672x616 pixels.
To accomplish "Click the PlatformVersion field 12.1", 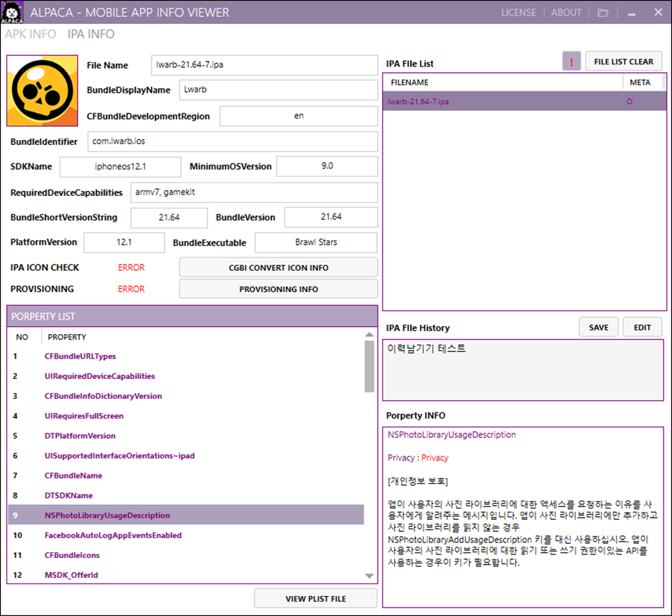I will tap(124, 243).
